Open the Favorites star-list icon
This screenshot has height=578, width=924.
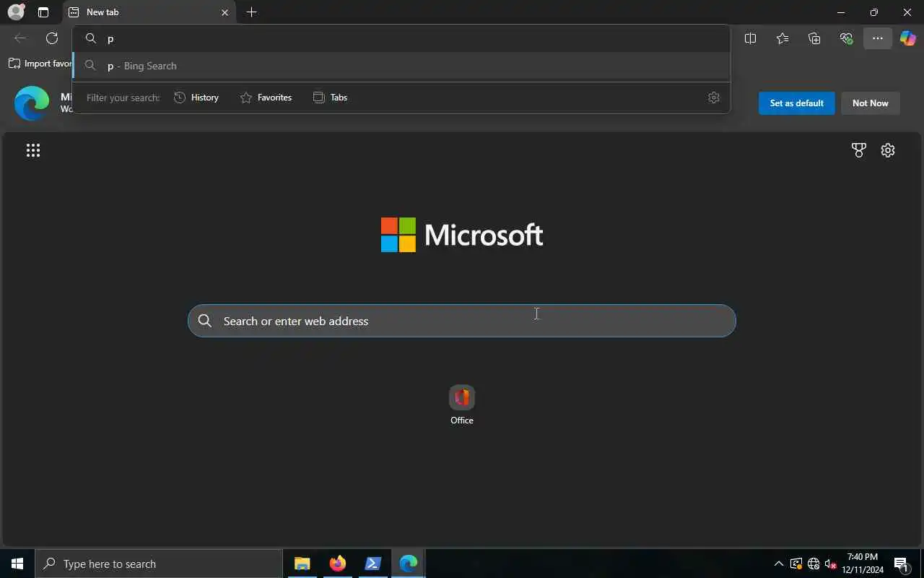pos(783,38)
